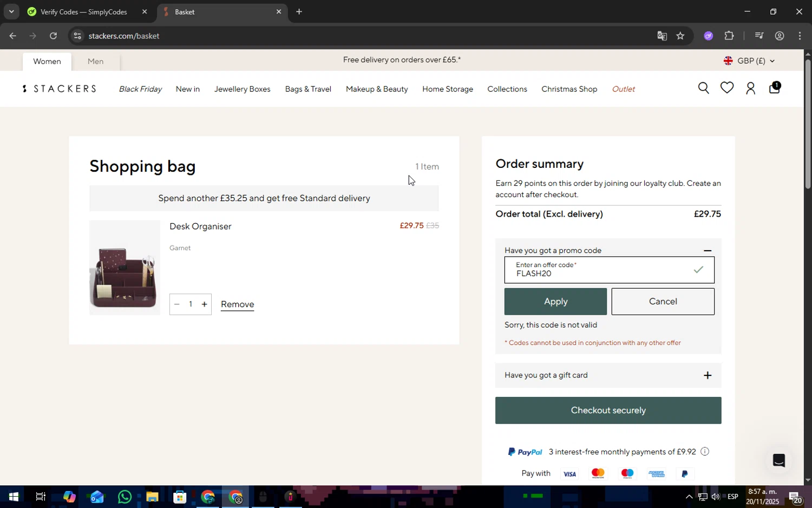Open the New in menu

pyautogui.click(x=188, y=89)
